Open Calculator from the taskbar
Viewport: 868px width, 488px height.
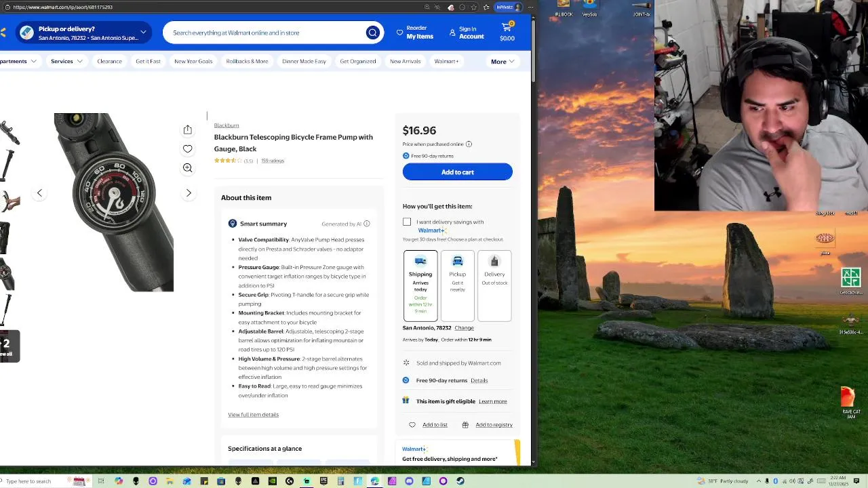[340, 481]
